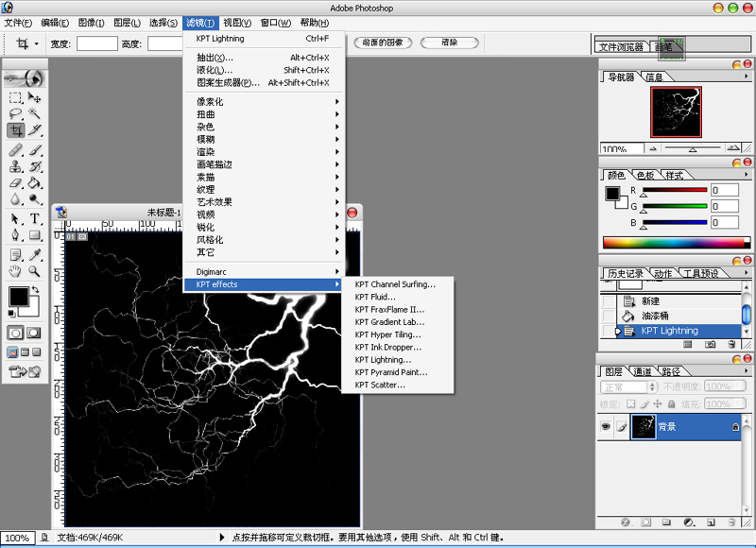This screenshot has width=756, height=548.
Task: Swap foreground and background colors
Action: pos(35,290)
